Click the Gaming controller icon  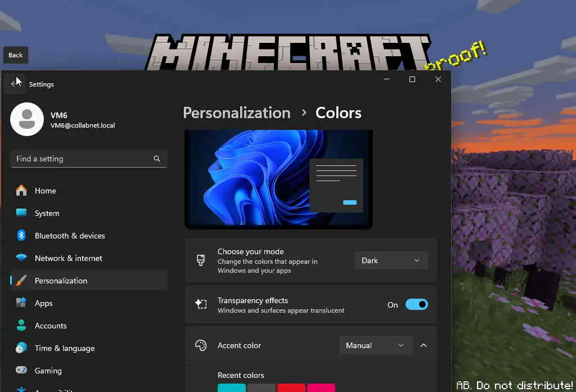(x=21, y=370)
